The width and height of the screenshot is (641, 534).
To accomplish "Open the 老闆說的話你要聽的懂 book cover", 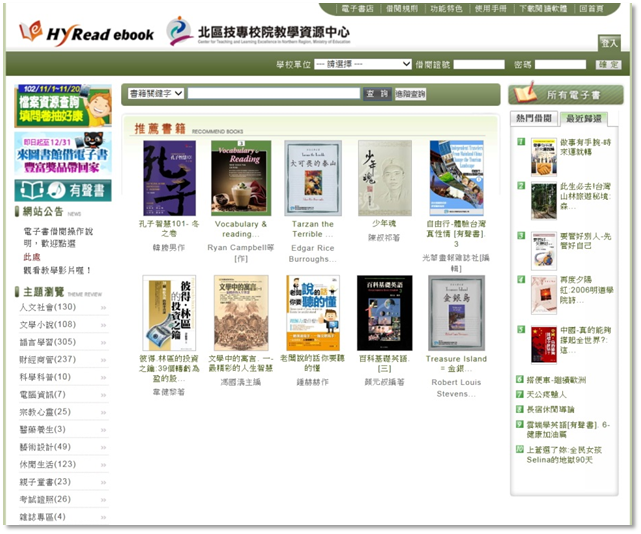I will point(313,313).
